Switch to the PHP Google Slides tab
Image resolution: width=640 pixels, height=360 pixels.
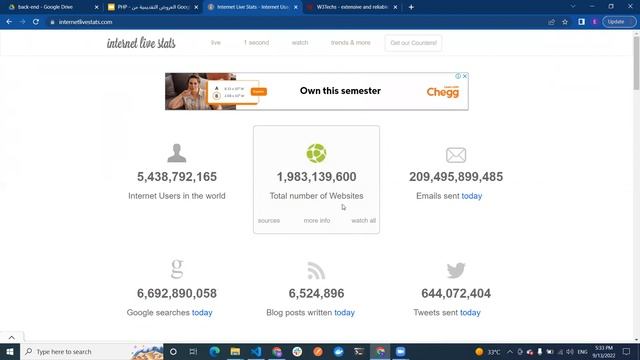point(153,7)
